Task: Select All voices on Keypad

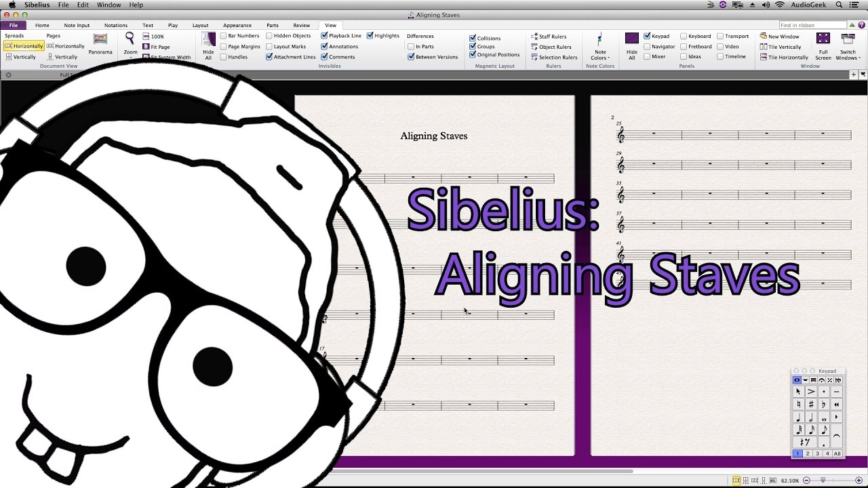Action: (x=837, y=453)
